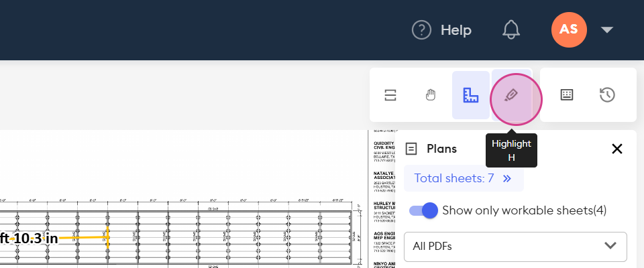The width and height of the screenshot is (644, 268).
Task: Toggle Show only workable sheets switch
Action: (x=423, y=210)
